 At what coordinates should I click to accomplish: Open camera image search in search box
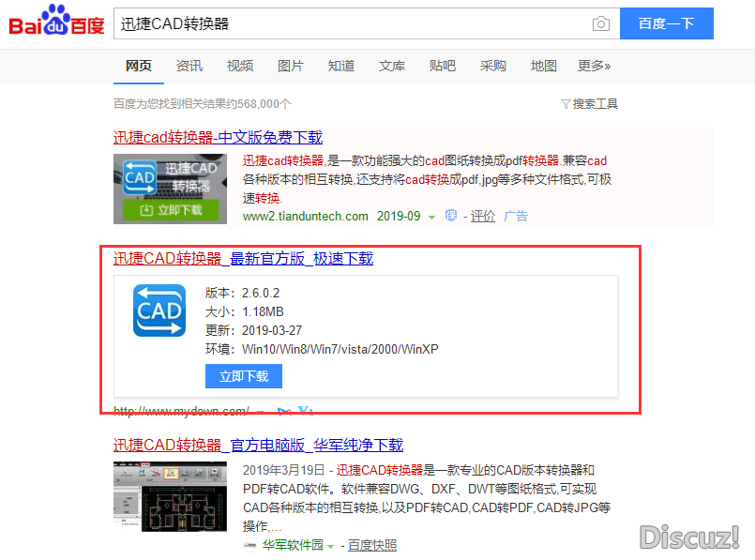[x=600, y=23]
